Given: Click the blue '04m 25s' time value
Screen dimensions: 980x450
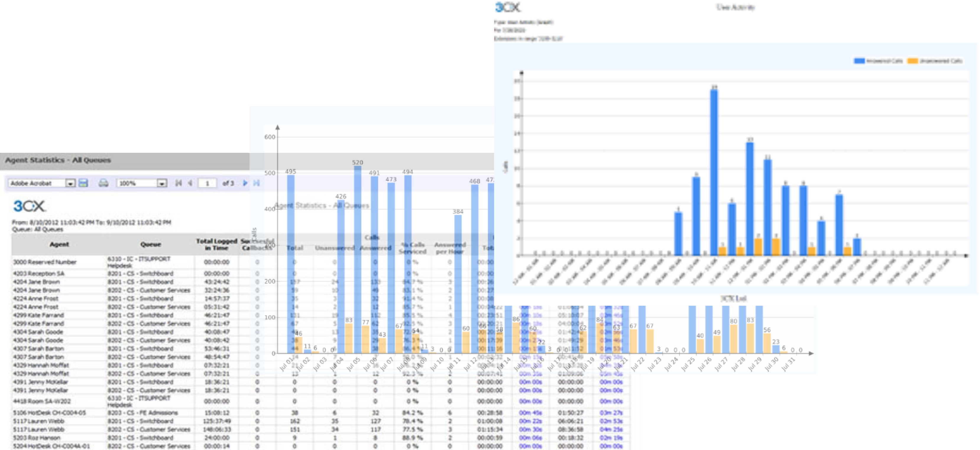Looking at the screenshot, I should click(x=611, y=430).
